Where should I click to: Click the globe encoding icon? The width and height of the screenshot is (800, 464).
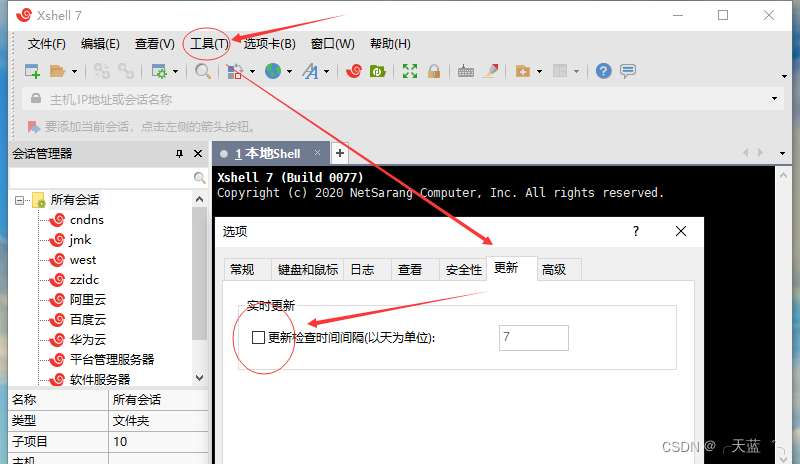[x=273, y=71]
